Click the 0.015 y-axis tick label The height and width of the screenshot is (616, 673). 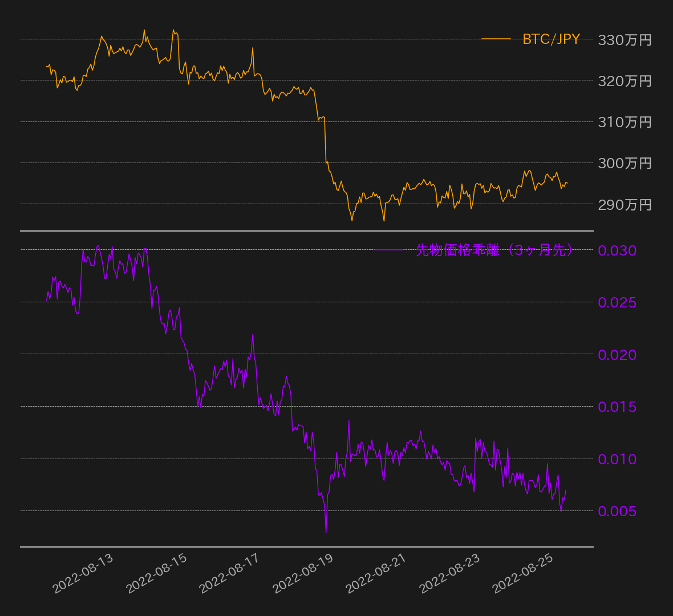click(x=617, y=407)
